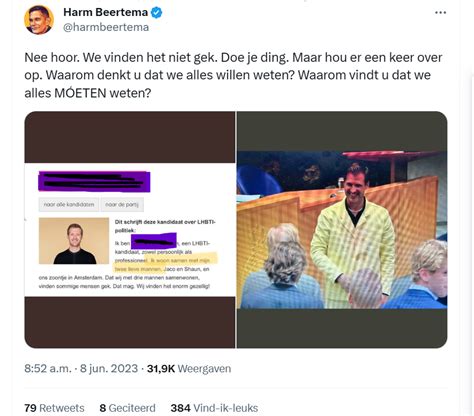Click the purple redacted header bar
This screenshot has width=474, height=416.
pos(94,182)
